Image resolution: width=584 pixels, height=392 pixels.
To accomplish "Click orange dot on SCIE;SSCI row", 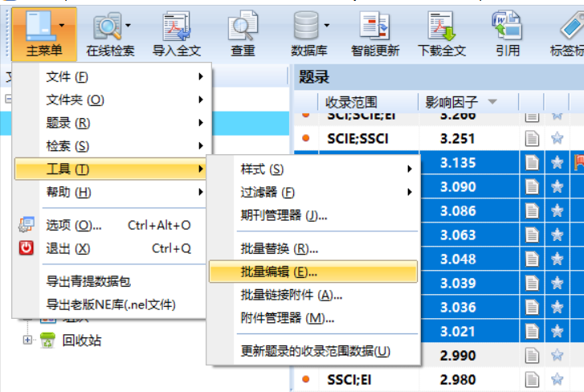I will click(x=306, y=138).
